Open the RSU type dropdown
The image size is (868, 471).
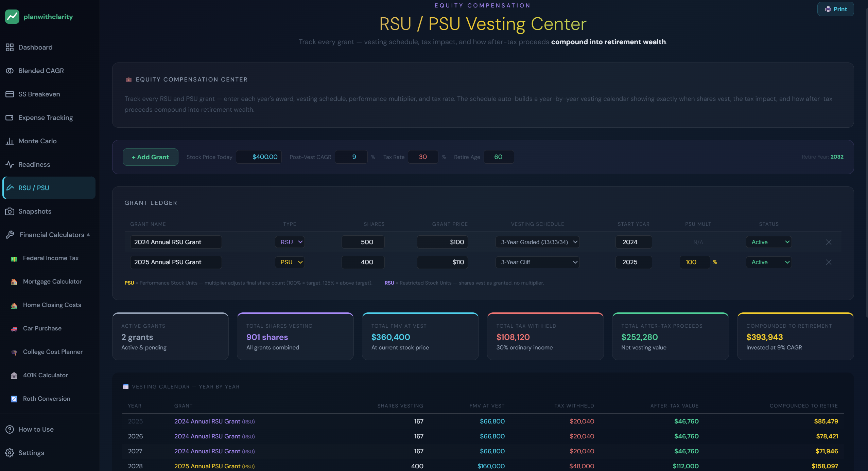[290, 242]
